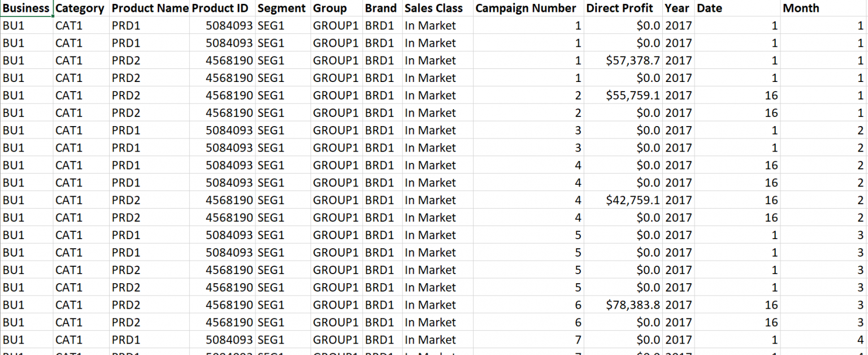Click the Category column header
The height and width of the screenshot is (355, 868).
pos(80,8)
